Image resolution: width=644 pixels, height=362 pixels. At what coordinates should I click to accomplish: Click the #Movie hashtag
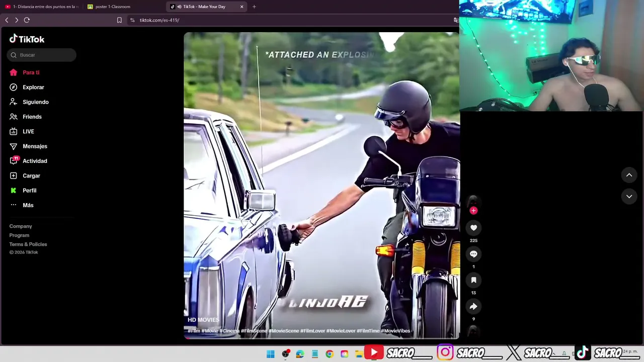[x=210, y=331]
